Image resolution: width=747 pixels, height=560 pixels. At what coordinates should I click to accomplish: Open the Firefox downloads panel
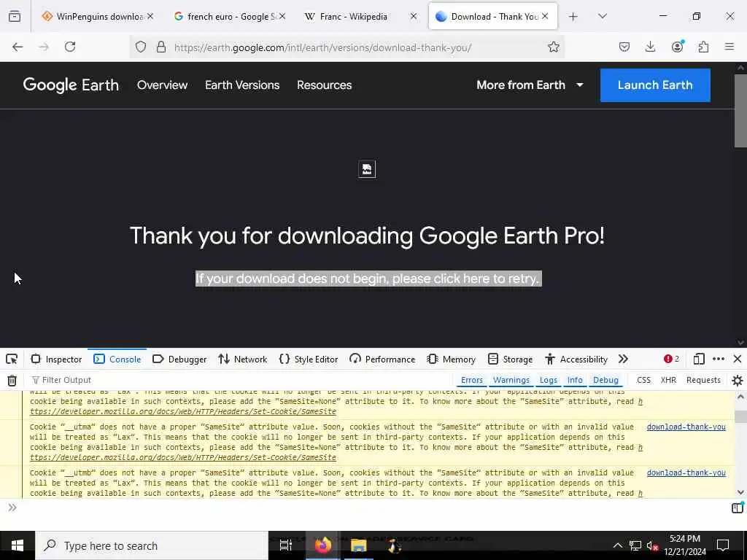pyautogui.click(x=650, y=47)
